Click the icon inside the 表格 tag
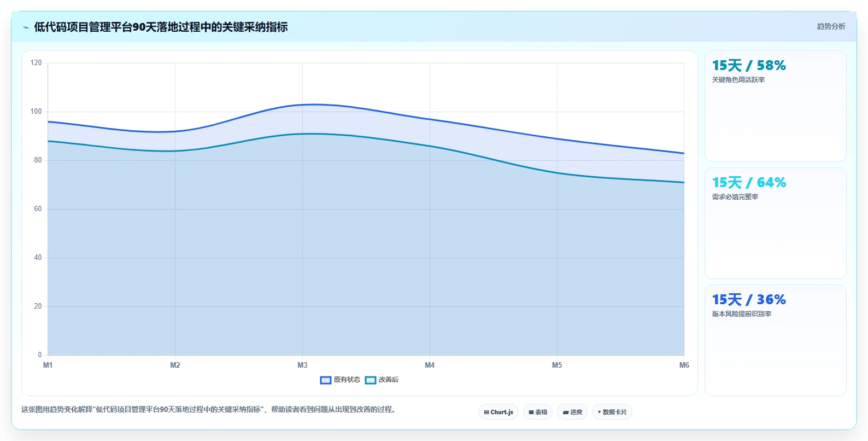The height and width of the screenshot is (441, 868). pyautogui.click(x=531, y=413)
